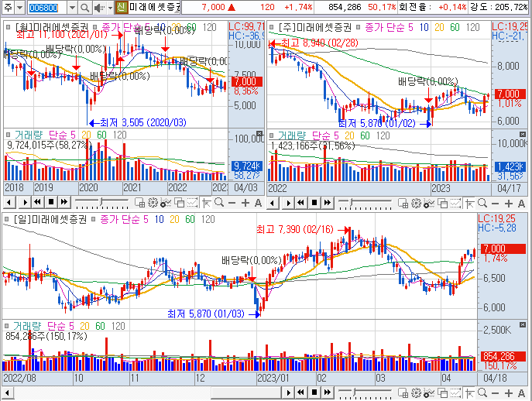Screen dimensions: 532x401
Task: Rewind the monthly chart playback
Action: pyautogui.click(x=37, y=203)
